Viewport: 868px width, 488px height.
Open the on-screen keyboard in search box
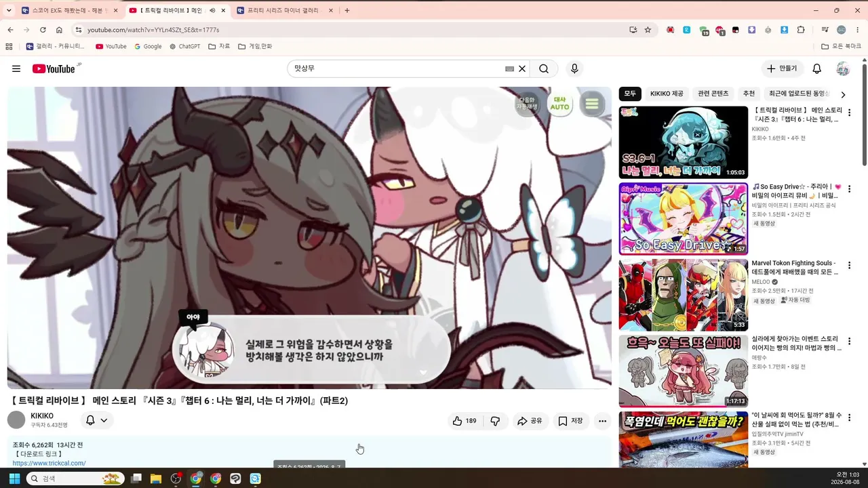click(x=509, y=68)
